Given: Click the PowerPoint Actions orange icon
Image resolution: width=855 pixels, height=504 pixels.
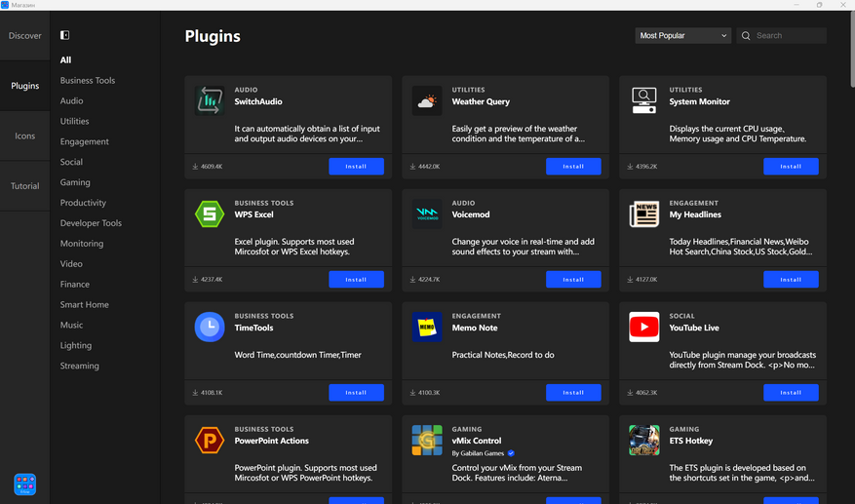Looking at the screenshot, I should coord(209,440).
